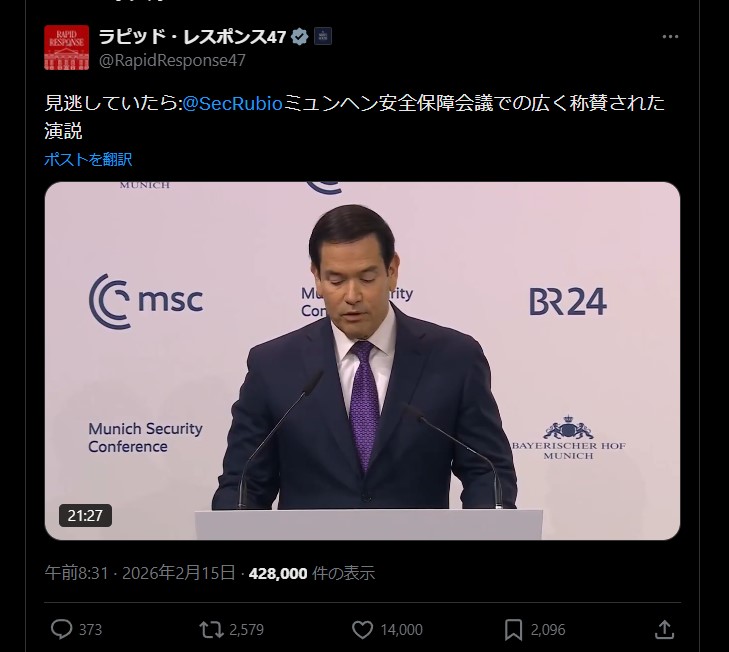Click the 428,000 件の表示 view count
Screen dimensions: 729x652
pyautogui.click(x=311, y=573)
